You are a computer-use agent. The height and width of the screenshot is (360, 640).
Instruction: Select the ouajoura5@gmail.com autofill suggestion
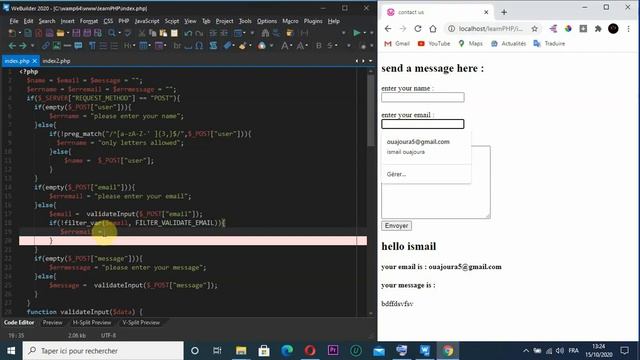(426, 146)
